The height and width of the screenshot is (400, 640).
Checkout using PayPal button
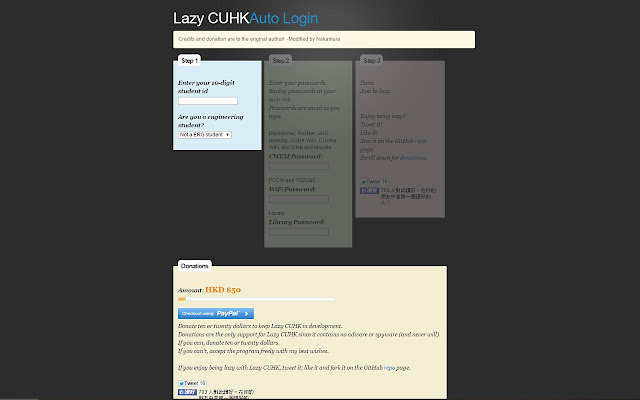[216, 313]
